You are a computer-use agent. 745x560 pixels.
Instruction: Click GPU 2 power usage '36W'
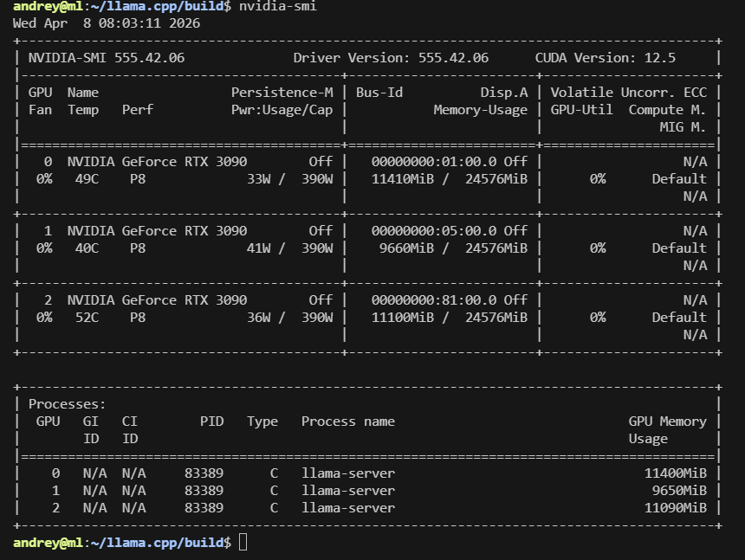click(x=258, y=318)
